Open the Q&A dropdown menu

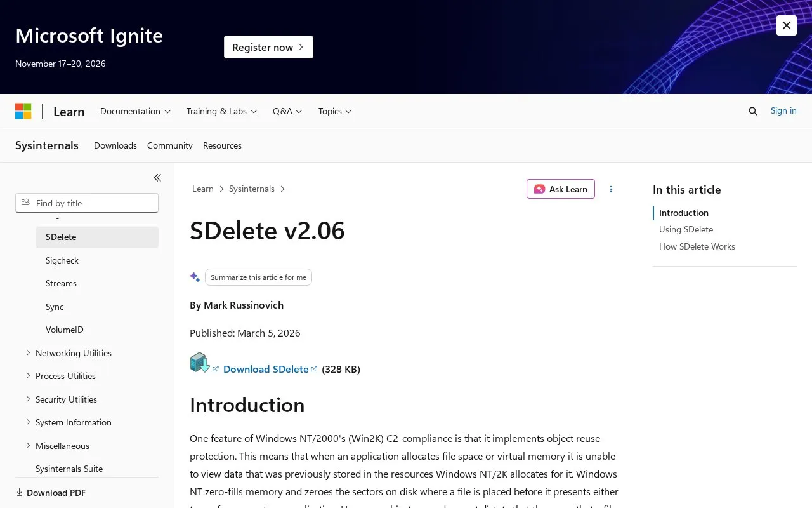click(287, 111)
